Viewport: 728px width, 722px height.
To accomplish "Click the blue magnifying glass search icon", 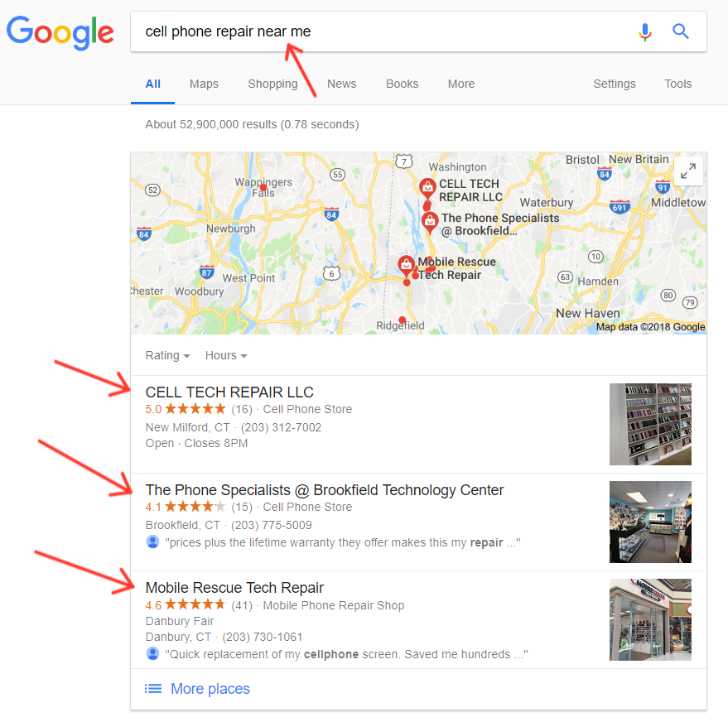I will pyautogui.click(x=681, y=31).
